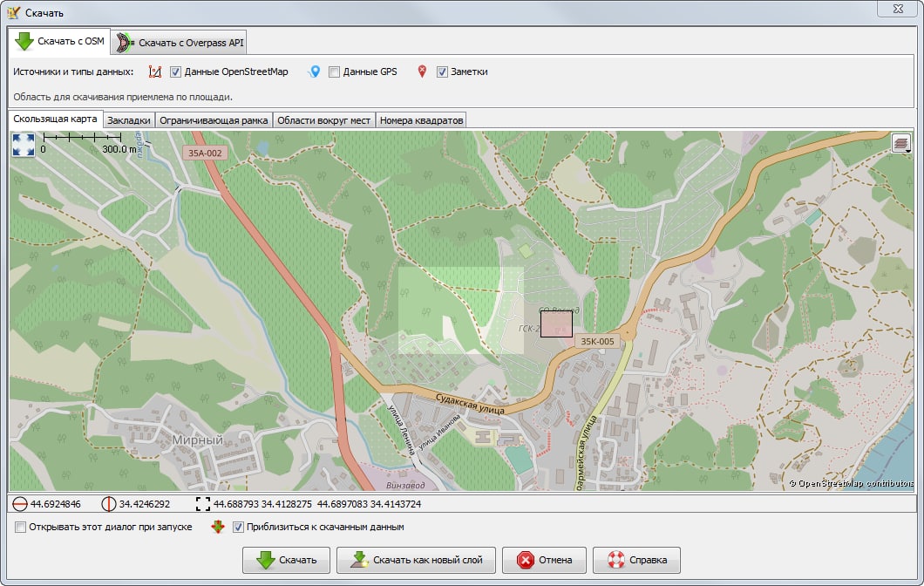Click the 35K-005 road label
924x586 pixels.
(597, 341)
